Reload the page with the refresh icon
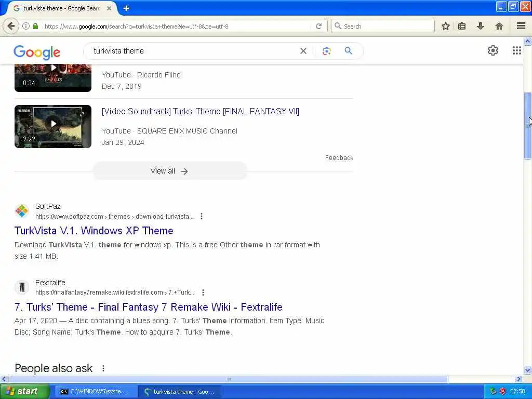This screenshot has height=399, width=532. click(x=318, y=26)
